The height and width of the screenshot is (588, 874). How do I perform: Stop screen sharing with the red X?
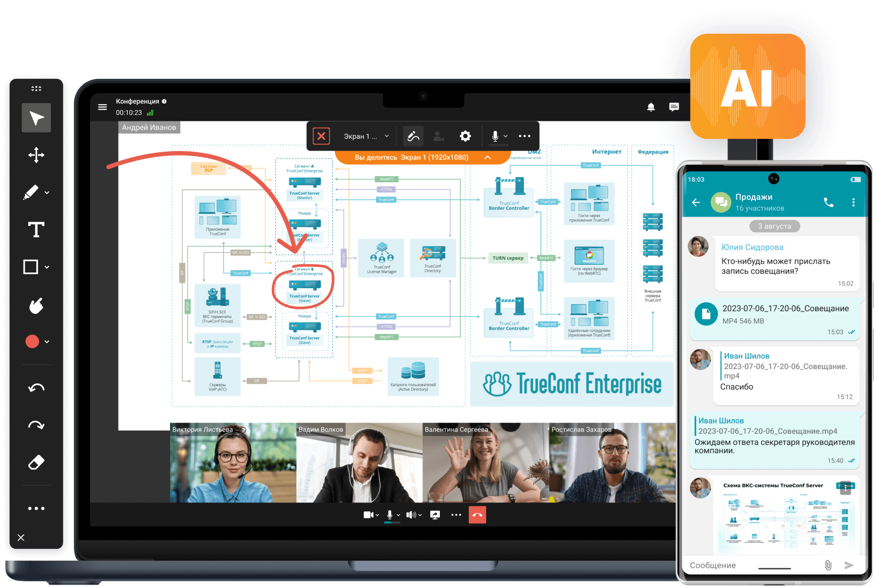tap(321, 136)
